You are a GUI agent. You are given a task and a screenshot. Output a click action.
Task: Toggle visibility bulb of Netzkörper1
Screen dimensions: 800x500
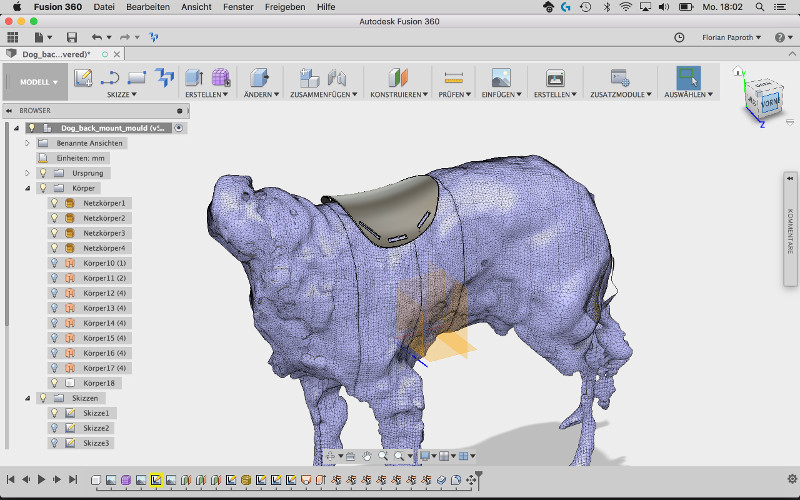[x=56, y=203]
